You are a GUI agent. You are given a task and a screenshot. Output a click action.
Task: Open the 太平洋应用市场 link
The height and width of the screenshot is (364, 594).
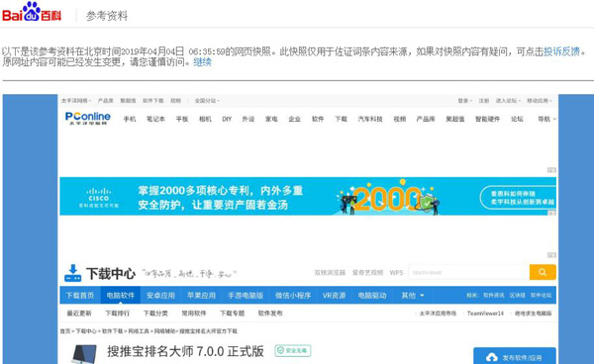click(438, 314)
